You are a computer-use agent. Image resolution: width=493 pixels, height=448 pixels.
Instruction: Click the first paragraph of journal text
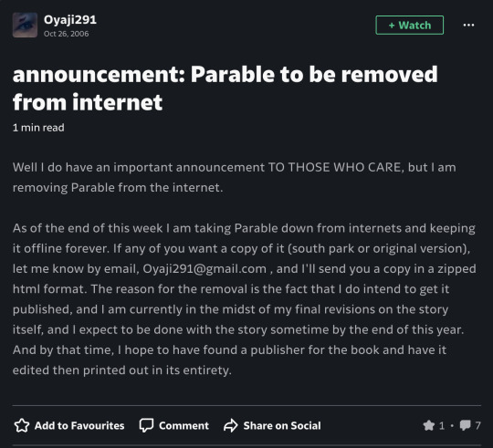pyautogui.click(x=235, y=178)
